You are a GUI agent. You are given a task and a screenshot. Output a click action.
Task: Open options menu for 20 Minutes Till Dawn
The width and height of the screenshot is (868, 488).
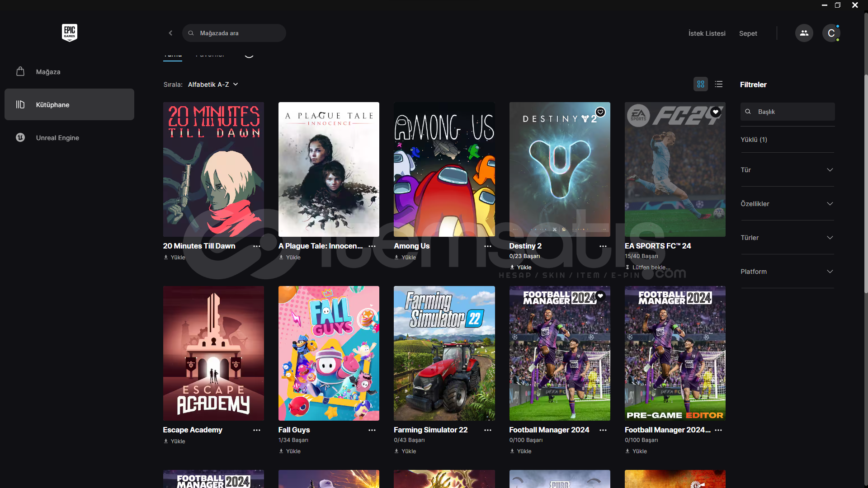[257, 246]
